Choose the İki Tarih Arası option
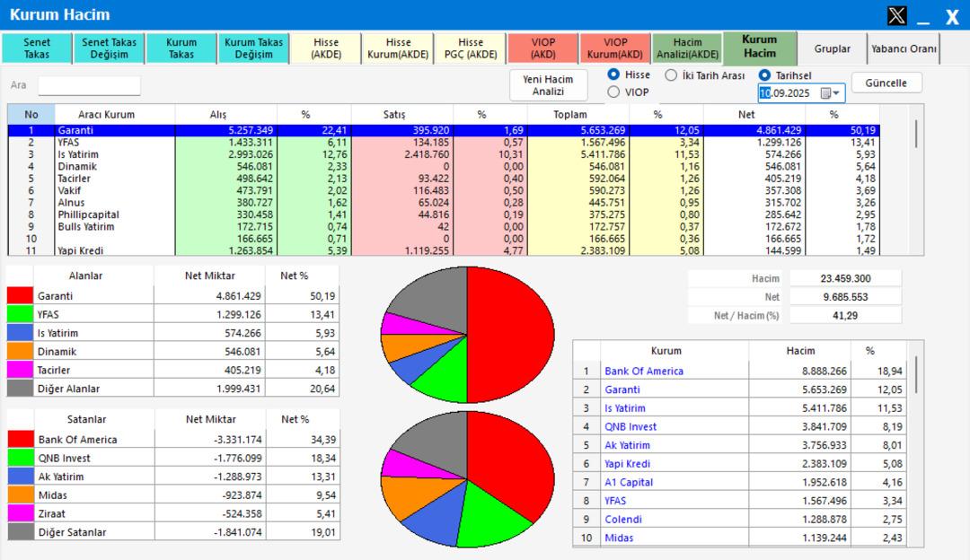The width and height of the screenshot is (970, 560). click(x=671, y=75)
